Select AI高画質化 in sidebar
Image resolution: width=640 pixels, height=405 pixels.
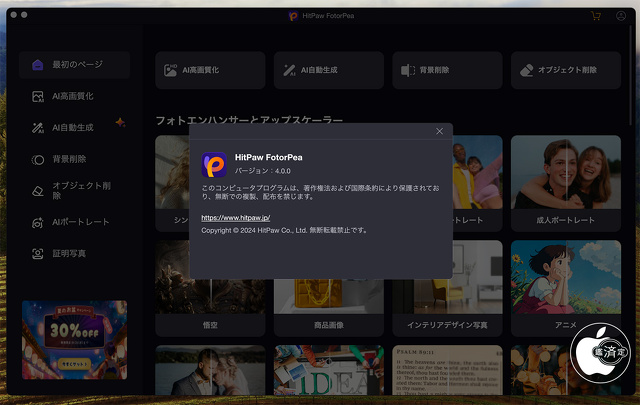tap(74, 96)
